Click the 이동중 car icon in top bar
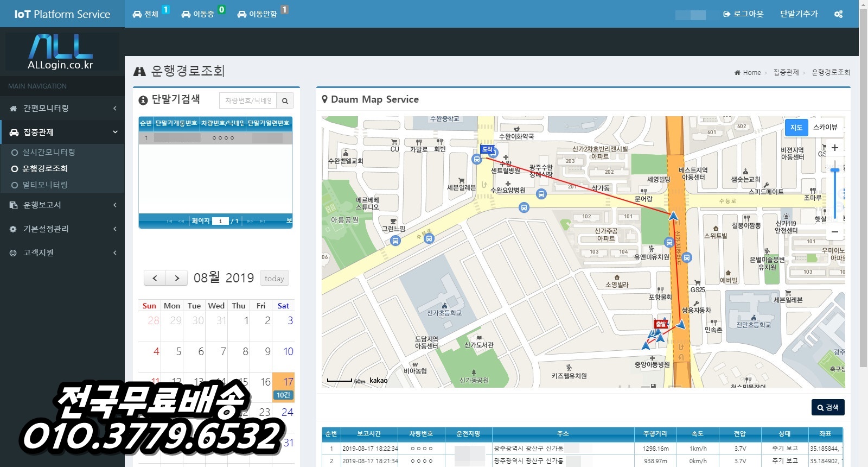Image resolution: width=868 pixels, height=467 pixels. coord(186,14)
